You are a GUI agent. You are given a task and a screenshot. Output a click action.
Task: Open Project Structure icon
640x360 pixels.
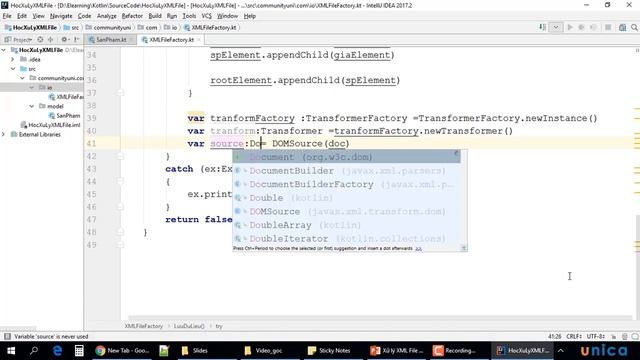pyautogui.click(x=622, y=27)
